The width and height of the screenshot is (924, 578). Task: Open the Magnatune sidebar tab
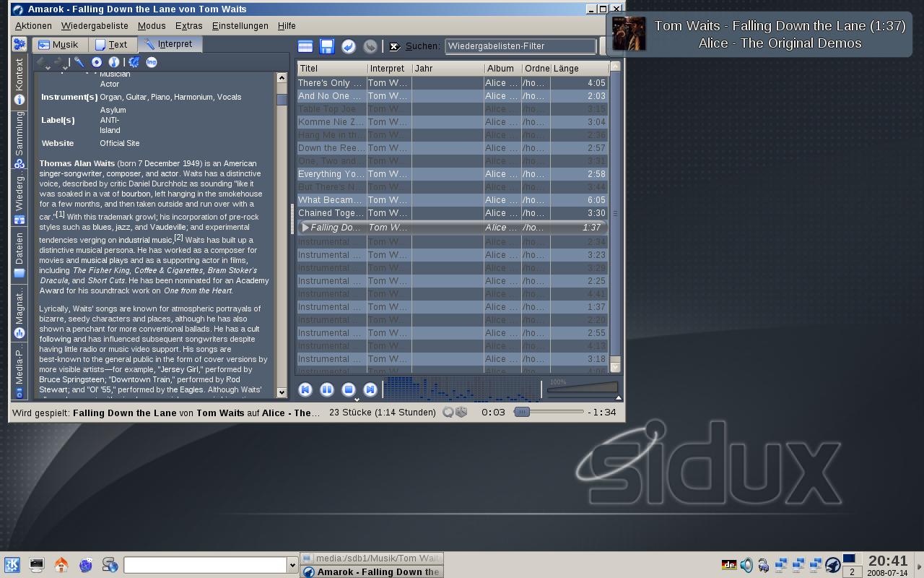coord(19,313)
